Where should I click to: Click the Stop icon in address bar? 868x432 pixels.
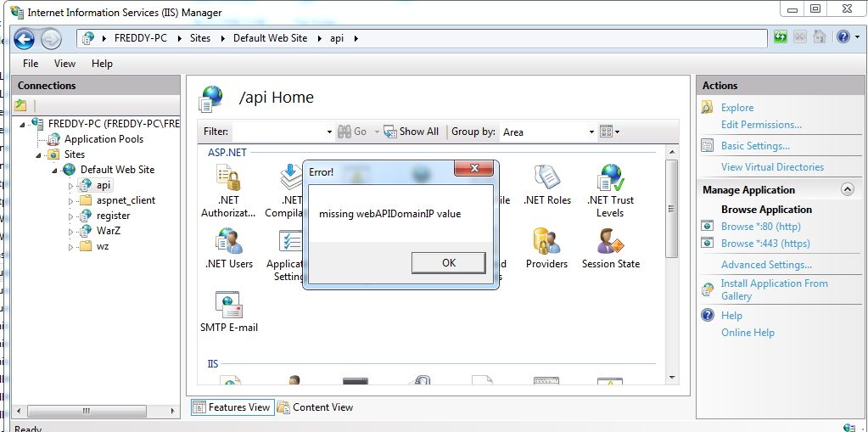click(800, 37)
